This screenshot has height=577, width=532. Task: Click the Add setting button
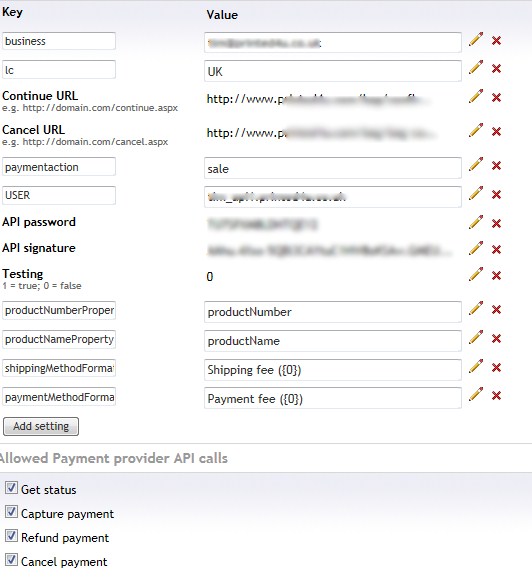41,426
